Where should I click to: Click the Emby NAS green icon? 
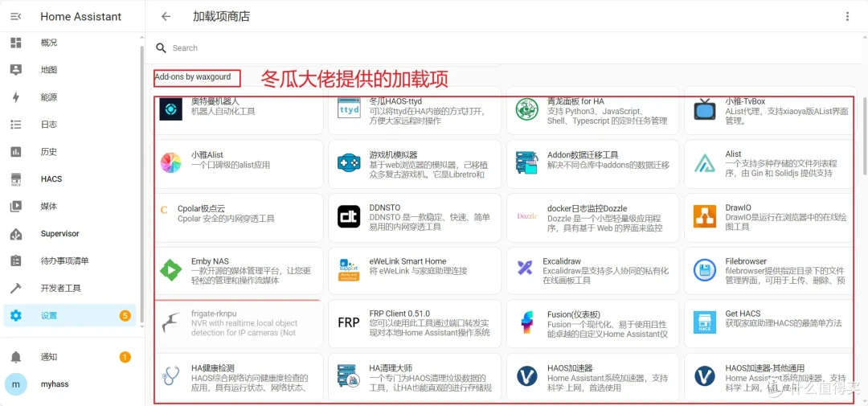pyautogui.click(x=170, y=270)
